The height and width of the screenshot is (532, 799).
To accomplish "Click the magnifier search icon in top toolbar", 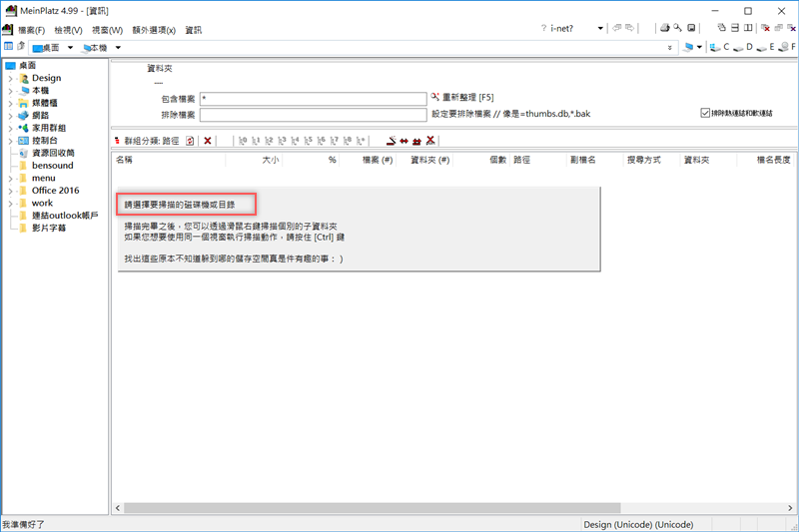I will click(677, 28).
